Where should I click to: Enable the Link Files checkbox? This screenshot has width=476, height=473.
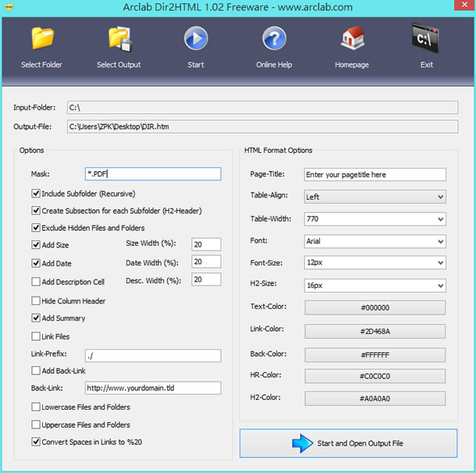pyautogui.click(x=36, y=336)
